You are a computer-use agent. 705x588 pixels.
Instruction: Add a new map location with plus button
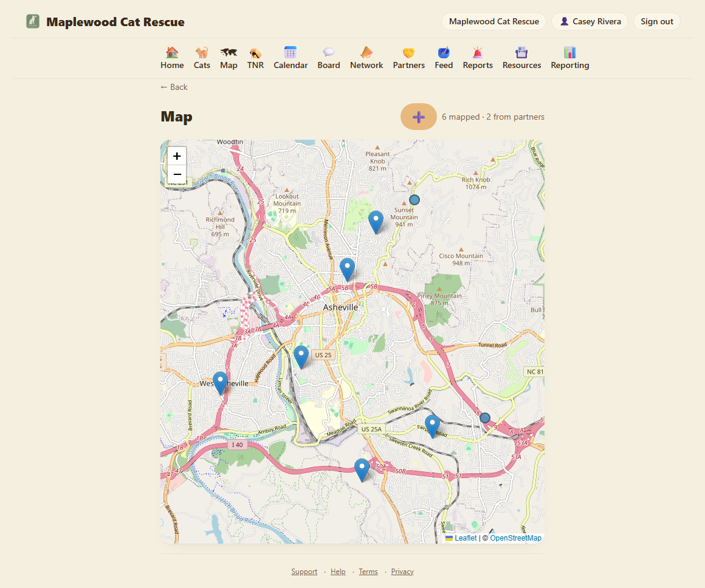(x=419, y=117)
